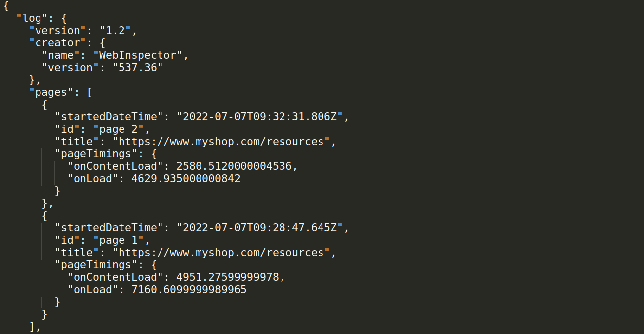The image size is (644, 334).
Task: Click the opening brace on first line
Action: click(6, 6)
